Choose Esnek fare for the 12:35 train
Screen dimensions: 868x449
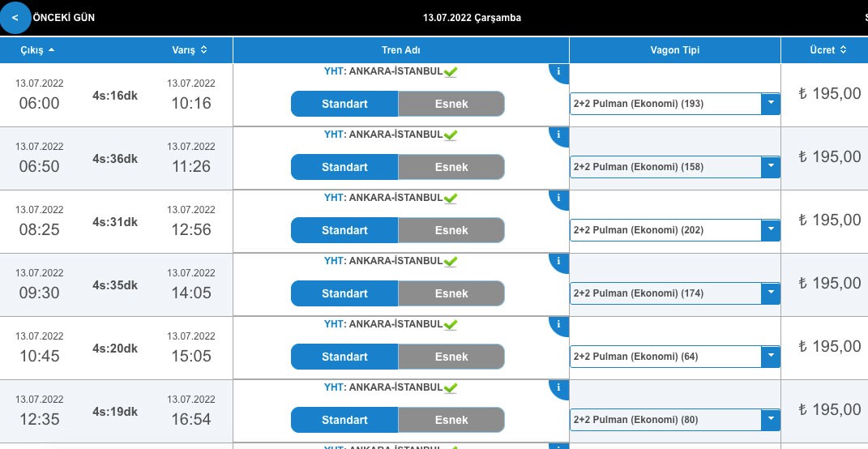[x=451, y=420]
